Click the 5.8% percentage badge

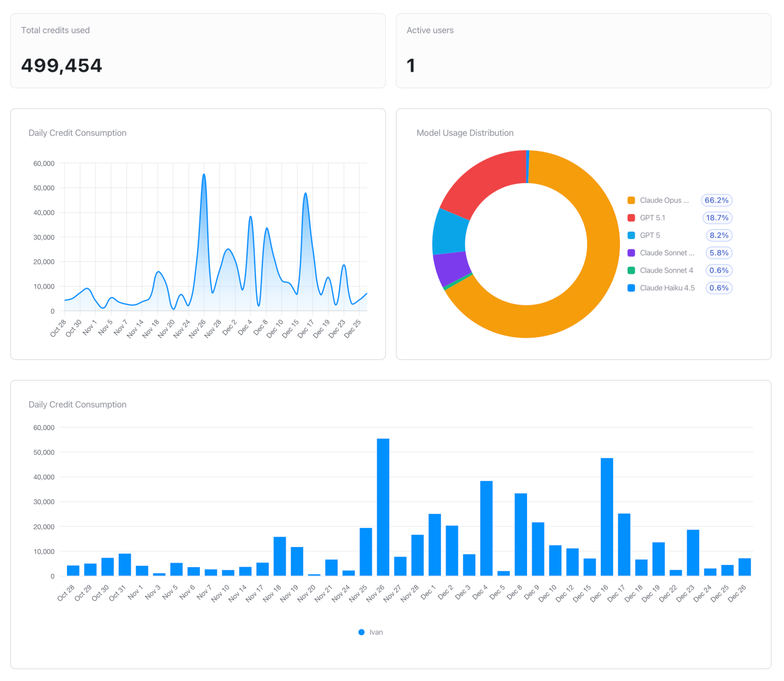719,253
